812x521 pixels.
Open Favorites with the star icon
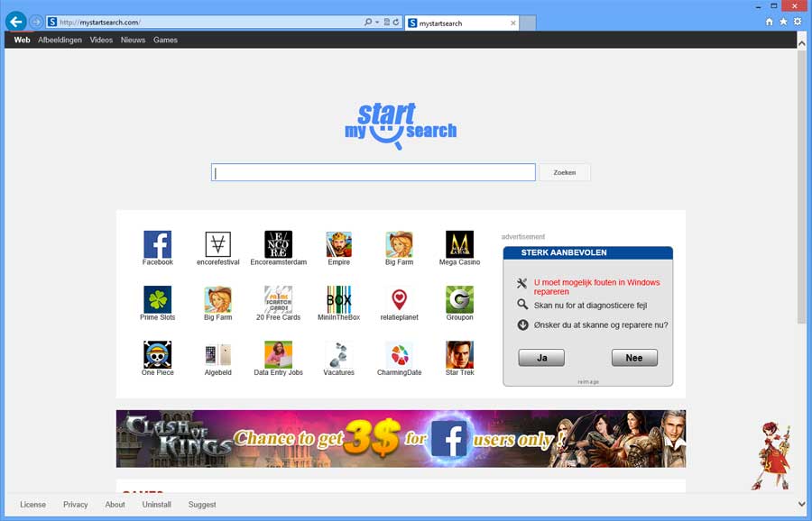(x=783, y=22)
